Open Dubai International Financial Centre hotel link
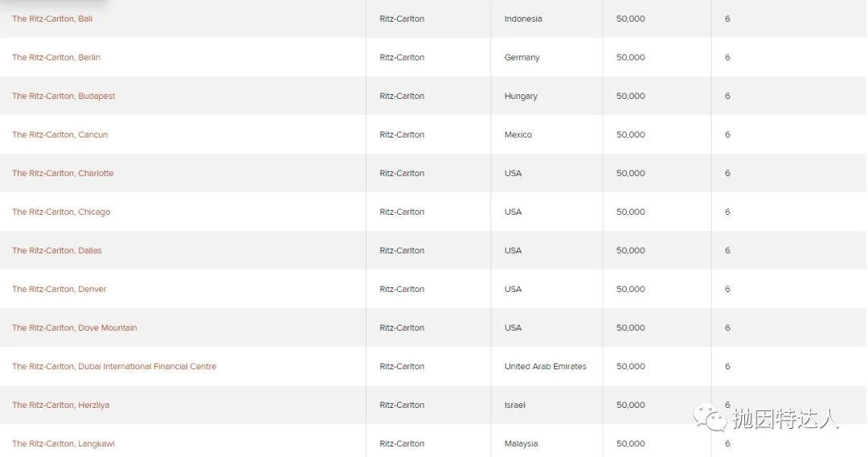The image size is (868, 457). click(114, 367)
